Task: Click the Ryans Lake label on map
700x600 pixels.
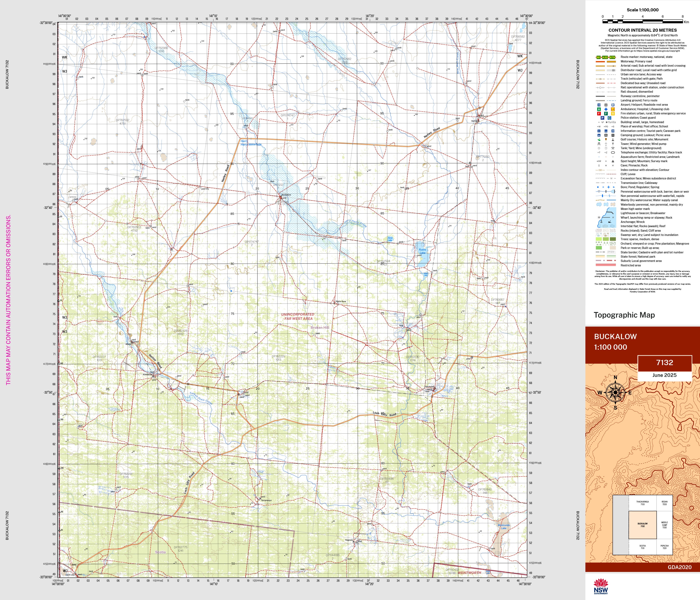Action: [x=422, y=251]
